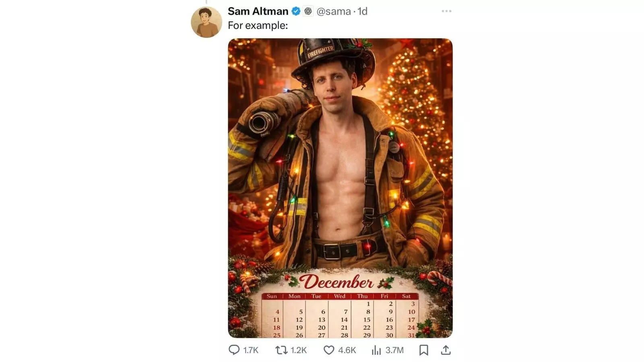644x362 pixels.
Task: Click the blue verified checkmark
Action: (296, 11)
